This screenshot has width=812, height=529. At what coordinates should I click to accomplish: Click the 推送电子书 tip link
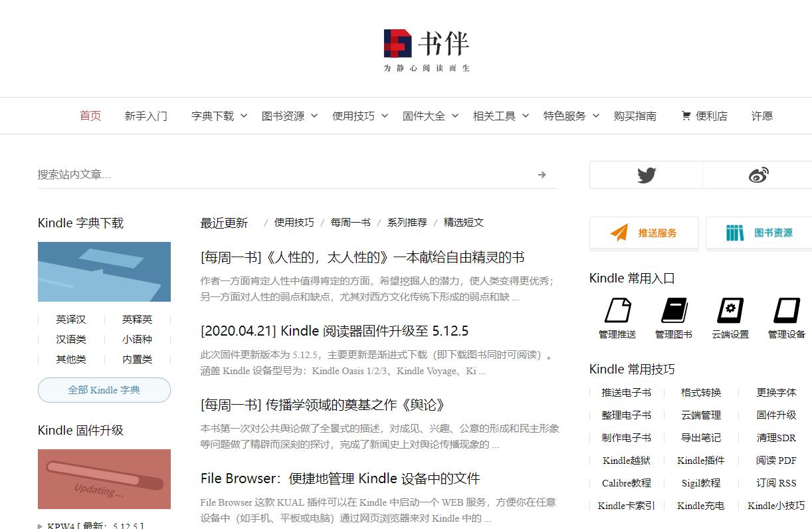pos(627,393)
